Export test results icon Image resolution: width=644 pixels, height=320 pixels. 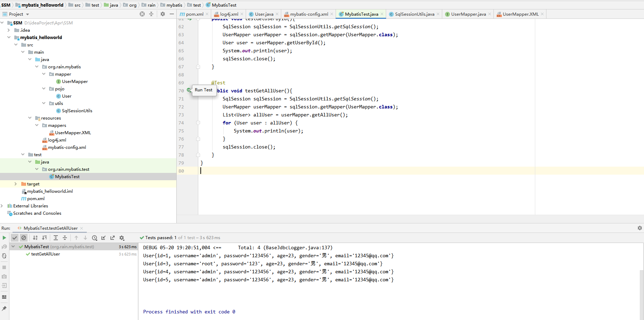(x=113, y=238)
